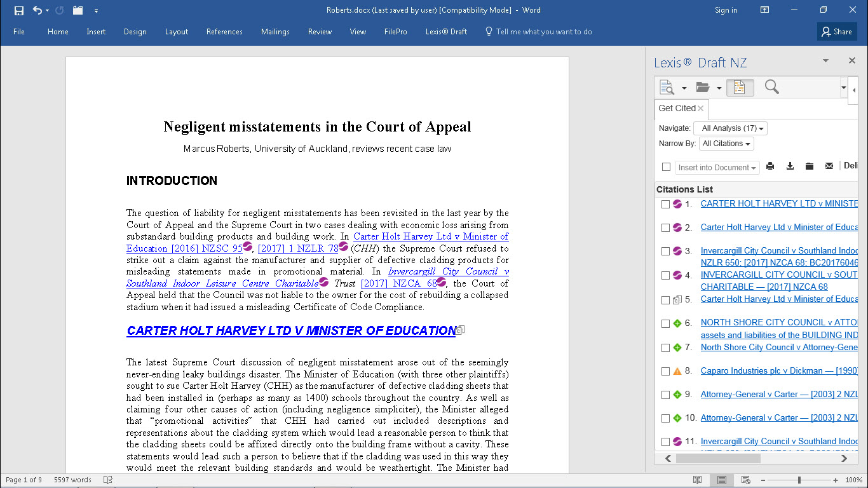
Task: Click the print icon in citations toolbar
Action: tap(770, 166)
